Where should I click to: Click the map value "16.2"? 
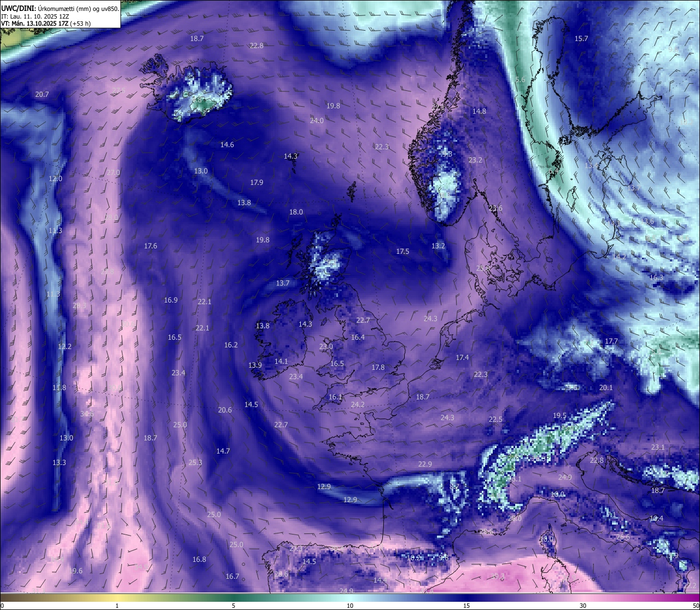(231, 345)
